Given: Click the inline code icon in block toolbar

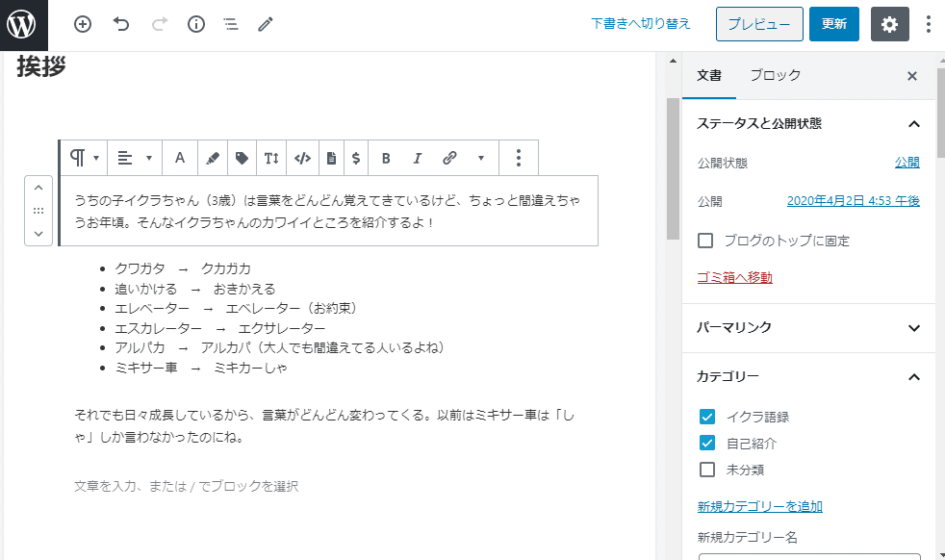Looking at the screenshot, I should [301, 157].
